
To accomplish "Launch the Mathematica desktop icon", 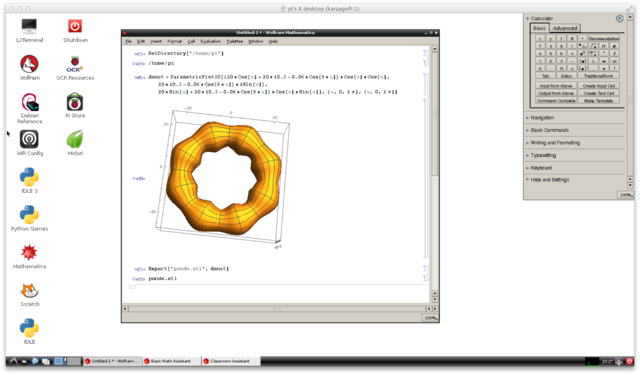I will [29, 256].
